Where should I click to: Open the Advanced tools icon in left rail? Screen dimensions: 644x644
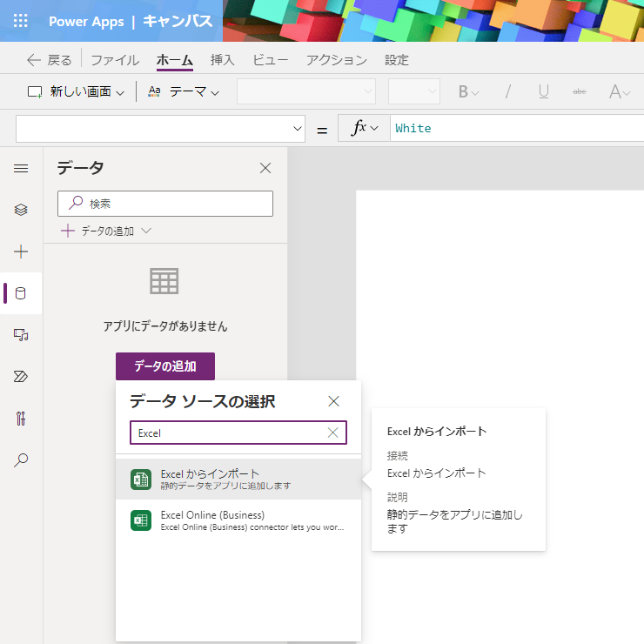click(x=21, y=419)
